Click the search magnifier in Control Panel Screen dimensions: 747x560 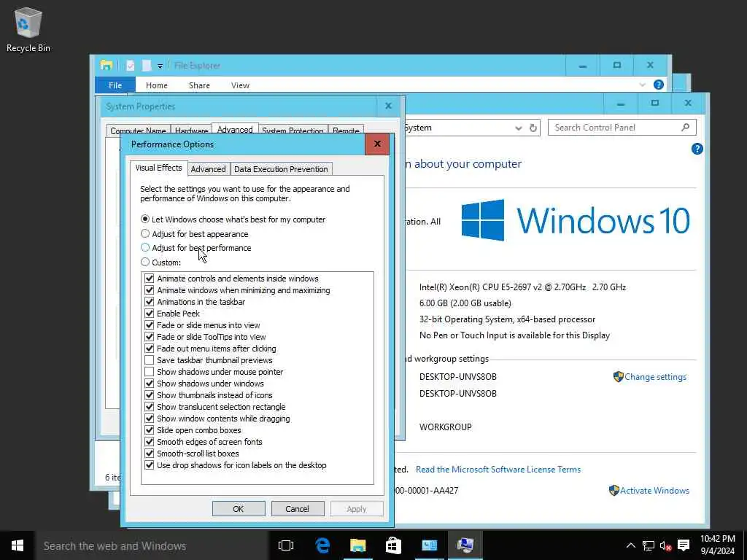[685, 127]
